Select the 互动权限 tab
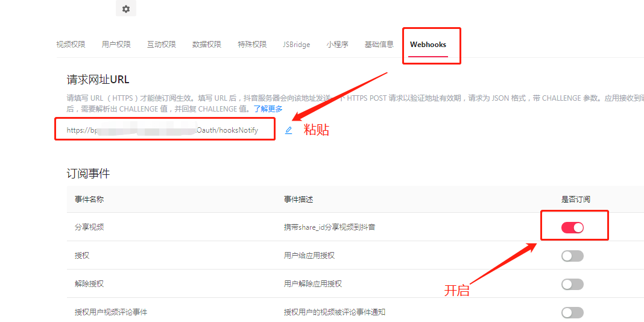 click(x=161, y=45)
